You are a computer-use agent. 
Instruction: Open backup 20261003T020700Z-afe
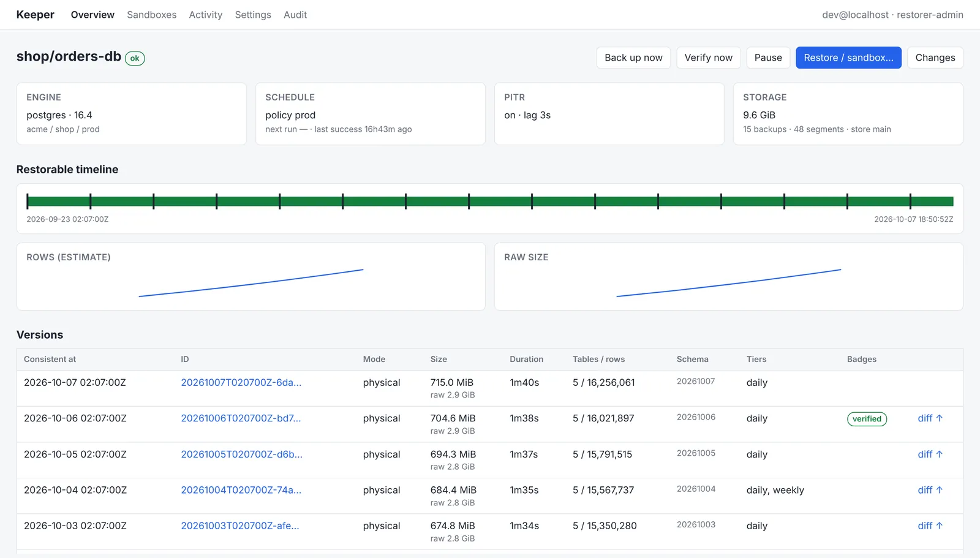tap(240, 526)
